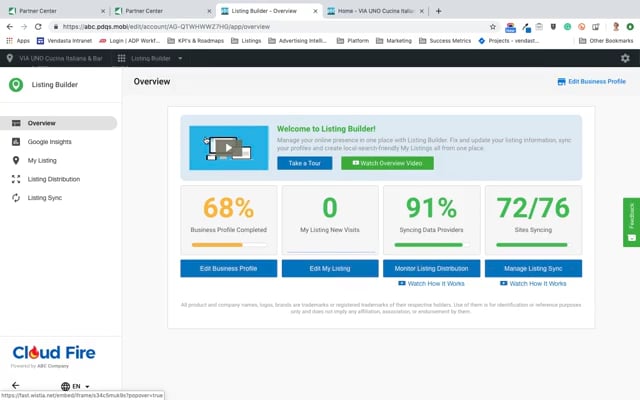Click the Take a Tour button
The height and width of the screenshot is (400, 640).
(304, 163)
